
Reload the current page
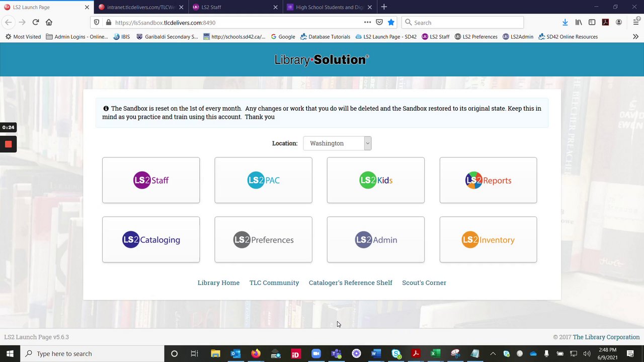click(x=35, y=22)
